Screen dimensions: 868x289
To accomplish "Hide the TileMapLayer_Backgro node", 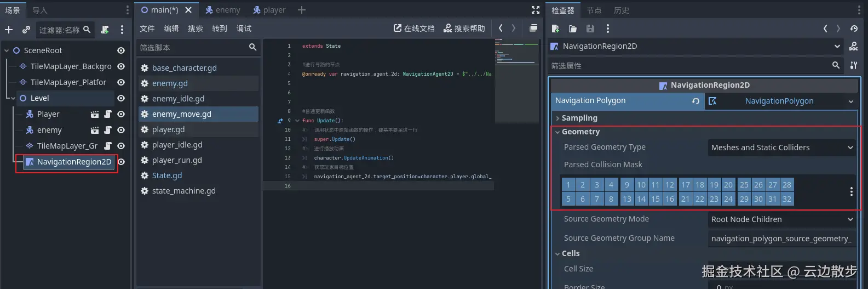I will (x=121, y=66).
